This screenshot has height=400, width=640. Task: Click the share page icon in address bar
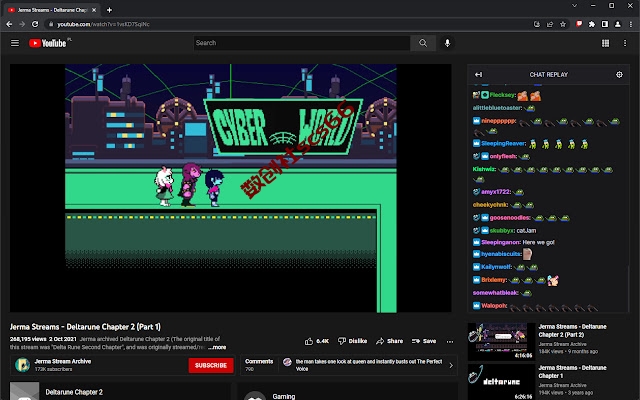click(550, 24)
